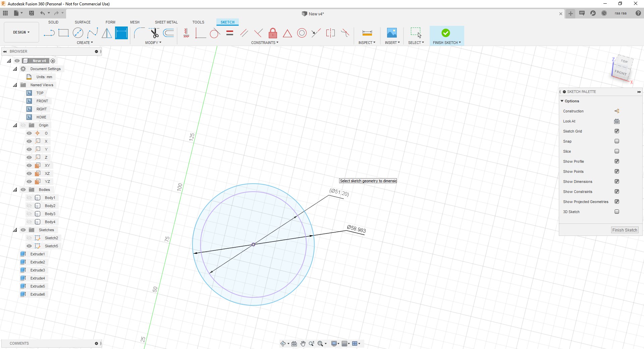The width and height of the screenshot is (644, 349).
Task: Toggle the Show Constraints checkbox
Action: pos(616,192)
